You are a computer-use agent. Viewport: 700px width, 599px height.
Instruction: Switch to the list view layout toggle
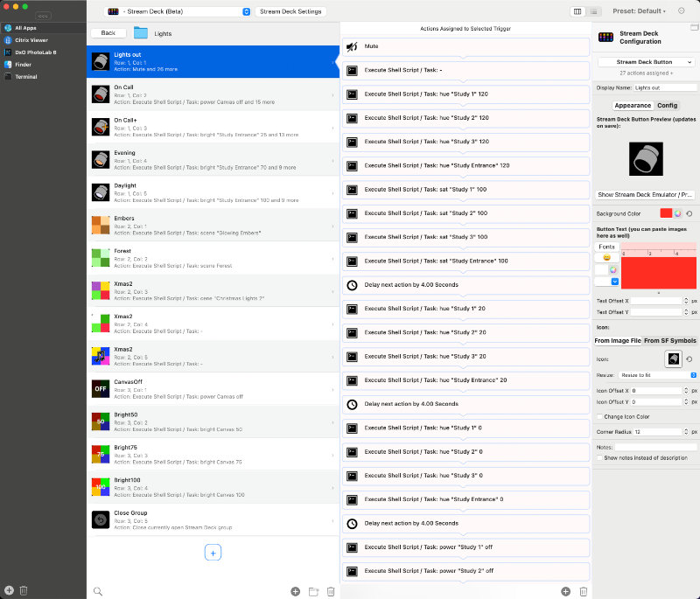pos(595,11)
